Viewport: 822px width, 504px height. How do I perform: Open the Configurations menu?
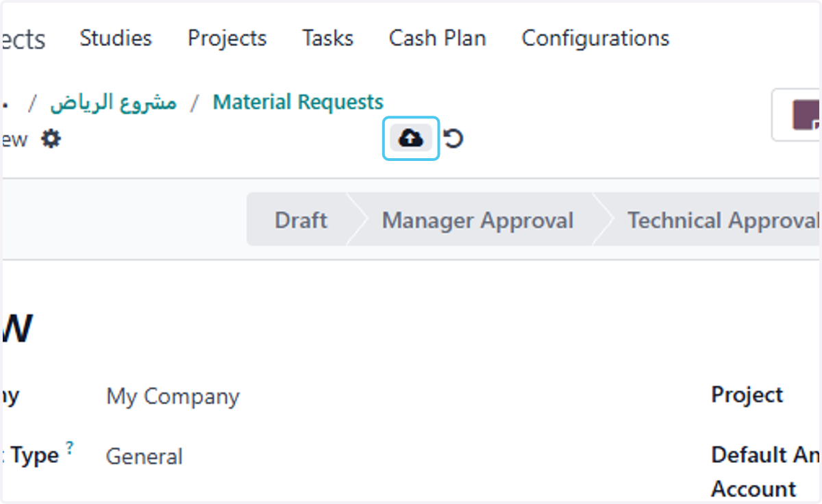coord(596,39)
